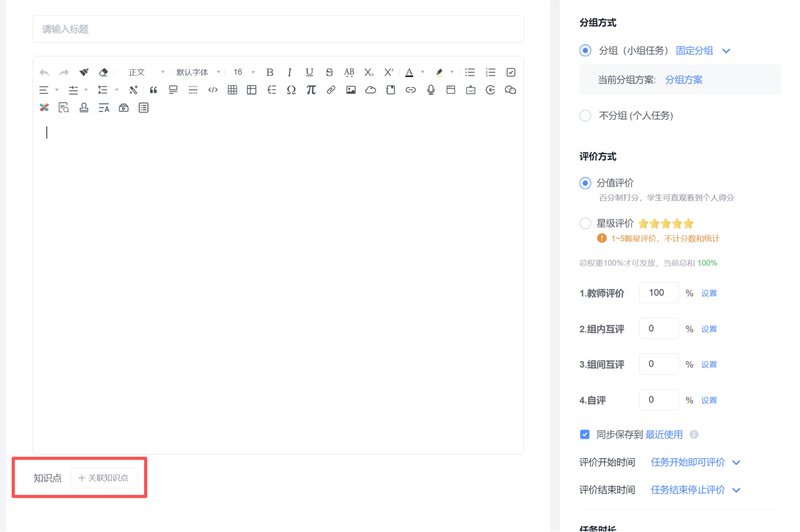The height and width of the screenshot is (532, 800).
Task: Open the 最近使用 link
Action: (x=664, y=434)
